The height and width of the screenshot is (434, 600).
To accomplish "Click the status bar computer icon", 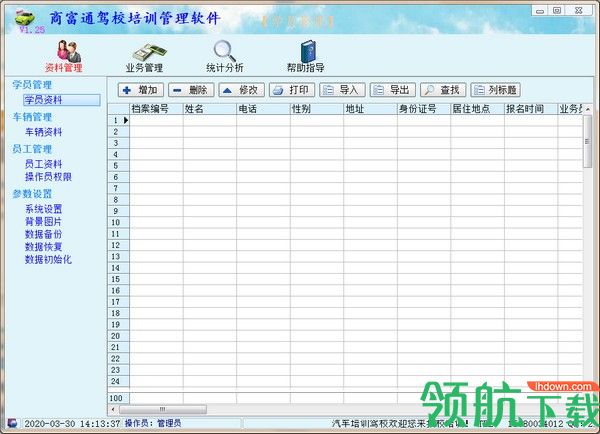I will coord(12,423).
